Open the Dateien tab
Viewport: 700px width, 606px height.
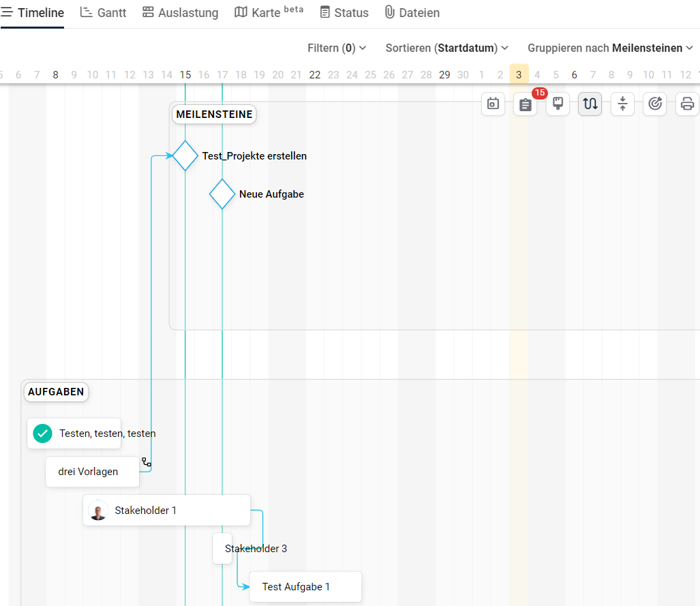[412, 12]
